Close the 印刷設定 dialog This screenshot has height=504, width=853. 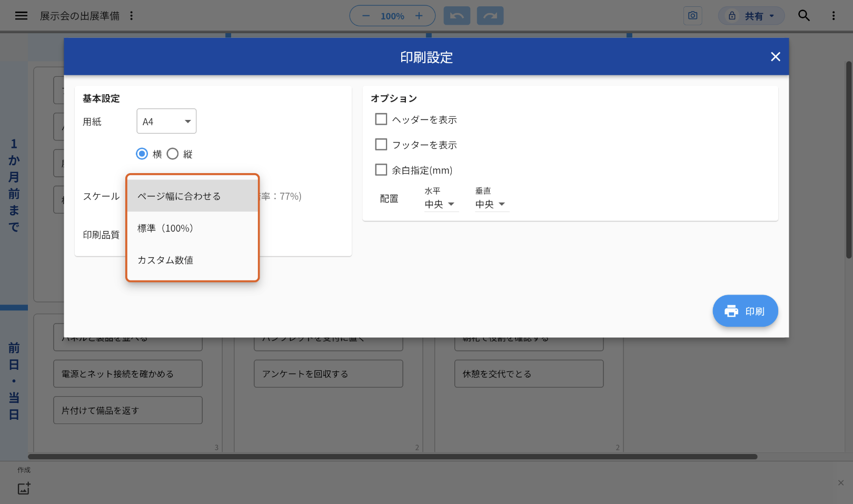(x=776, y=57)
